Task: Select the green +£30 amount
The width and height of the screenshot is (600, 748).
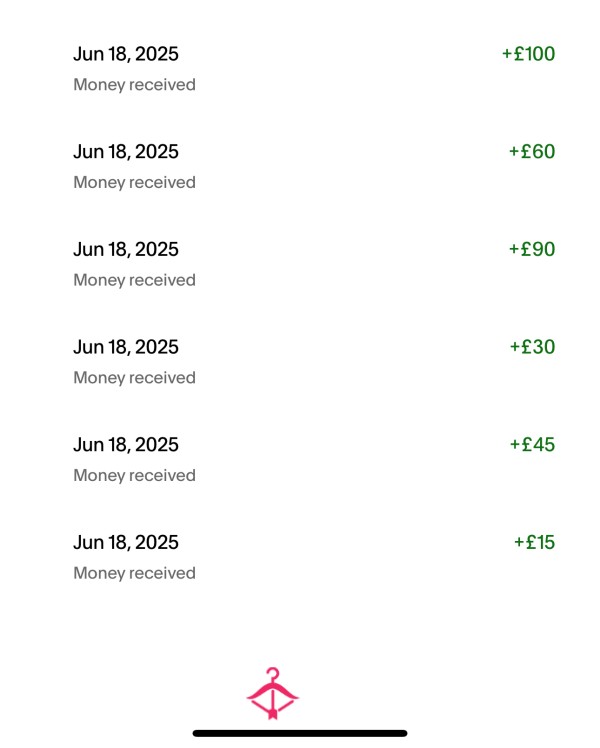Action: [x=532, y=347]
